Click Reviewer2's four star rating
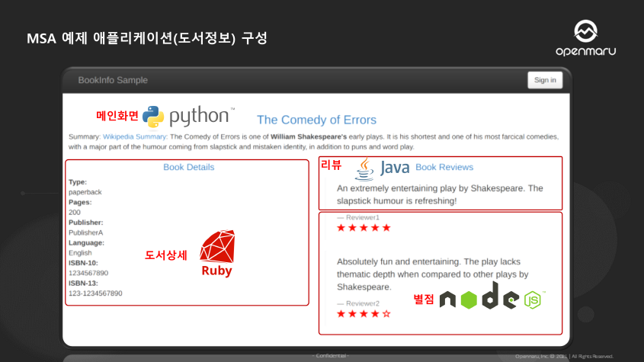 tap(364, 313)
